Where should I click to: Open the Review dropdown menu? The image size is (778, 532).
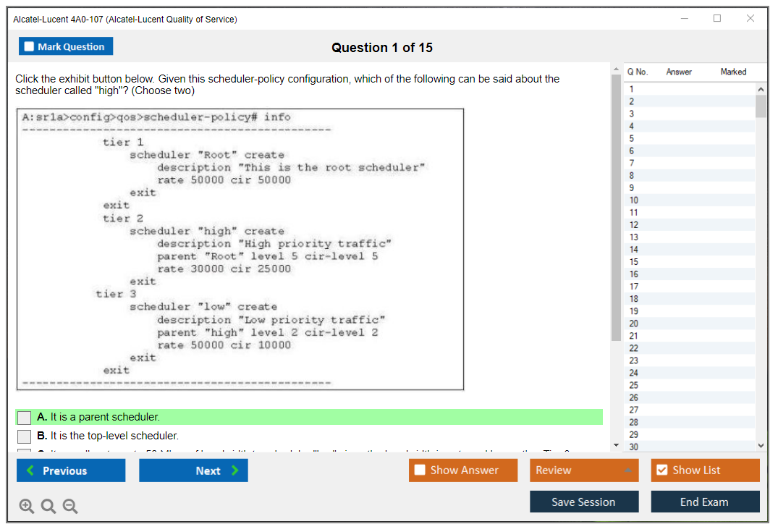pos(584,470)
